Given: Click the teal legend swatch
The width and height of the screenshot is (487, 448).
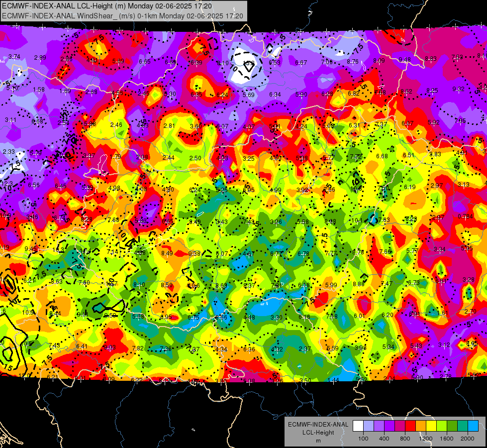Looking at the screenshot, I should [x=463, y=426].
